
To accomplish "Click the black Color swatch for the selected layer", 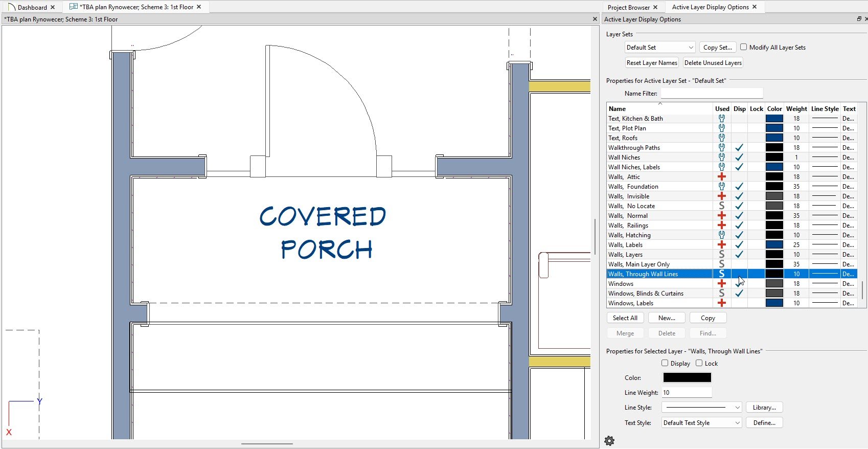I will (687, 378).
